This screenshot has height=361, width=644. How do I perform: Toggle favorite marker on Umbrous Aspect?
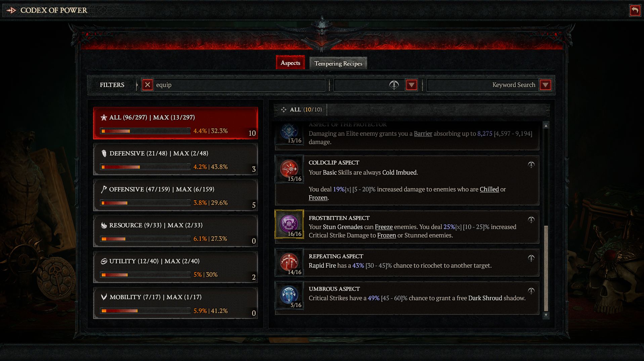[531, 290]
